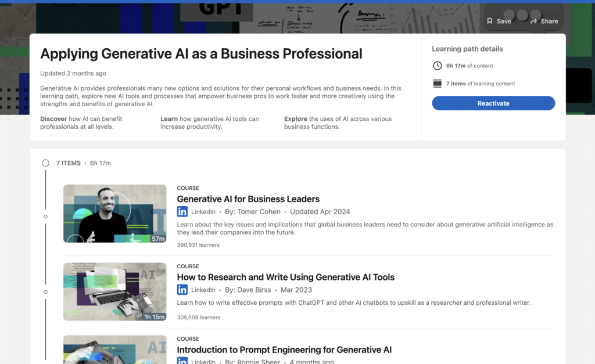Click the Reactivate button
This screenshot has height=364, width=595.
(493, 103)
